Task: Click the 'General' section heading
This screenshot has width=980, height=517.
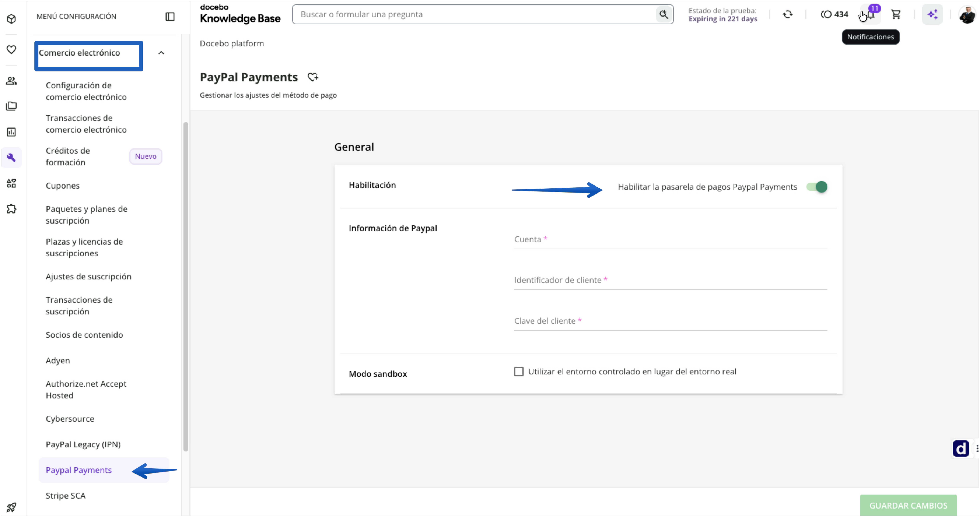Action: pyautogui.click(x=354, y=147)
